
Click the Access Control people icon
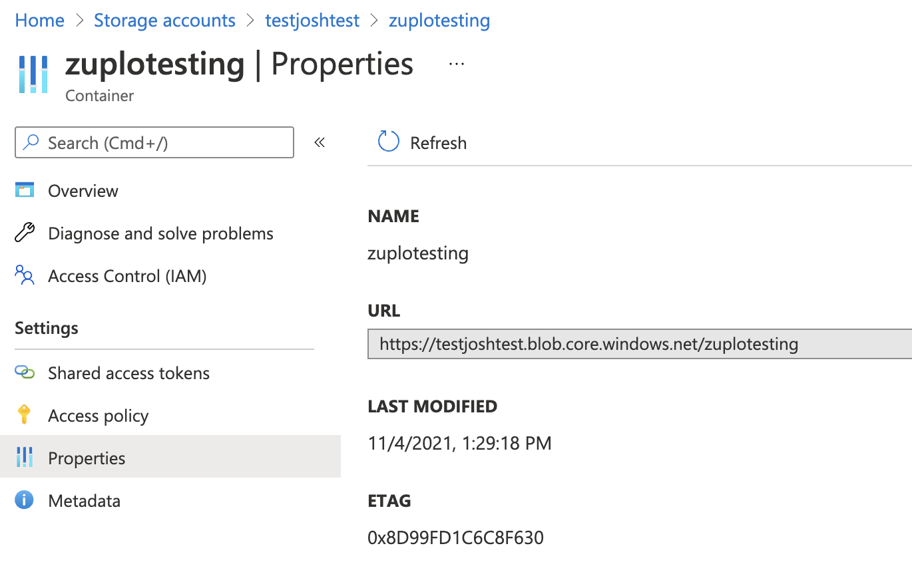(25, 276)
